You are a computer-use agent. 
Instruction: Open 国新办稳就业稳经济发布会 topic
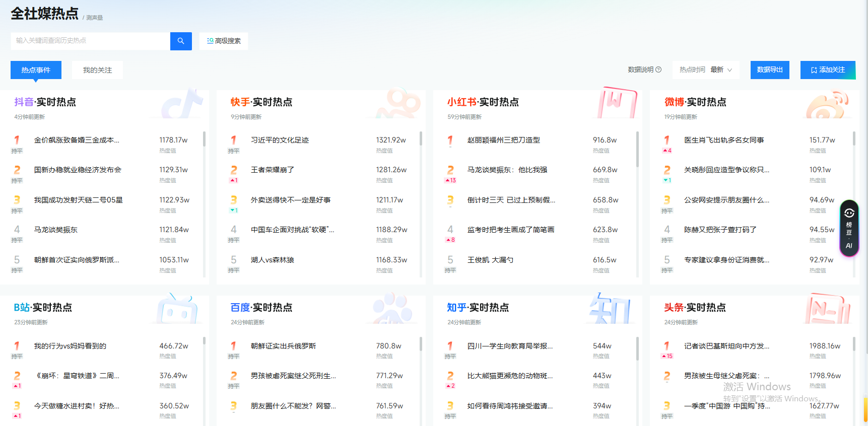[78, 170]
